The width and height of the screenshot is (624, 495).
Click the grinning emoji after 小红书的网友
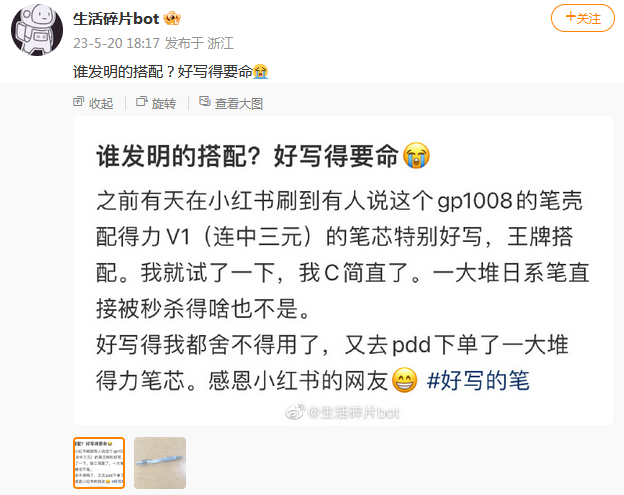[405, 380]
